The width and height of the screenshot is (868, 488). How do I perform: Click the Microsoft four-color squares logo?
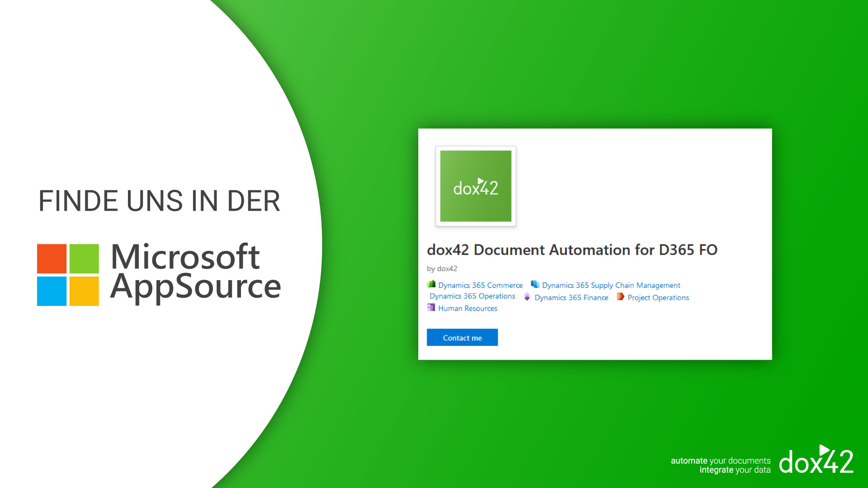[68, 275]
